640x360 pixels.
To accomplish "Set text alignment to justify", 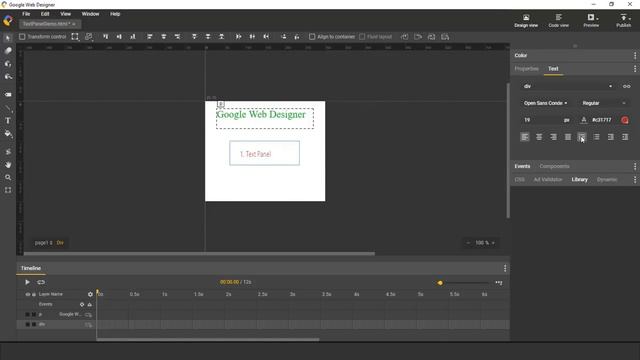I will (x=567, y=137).
